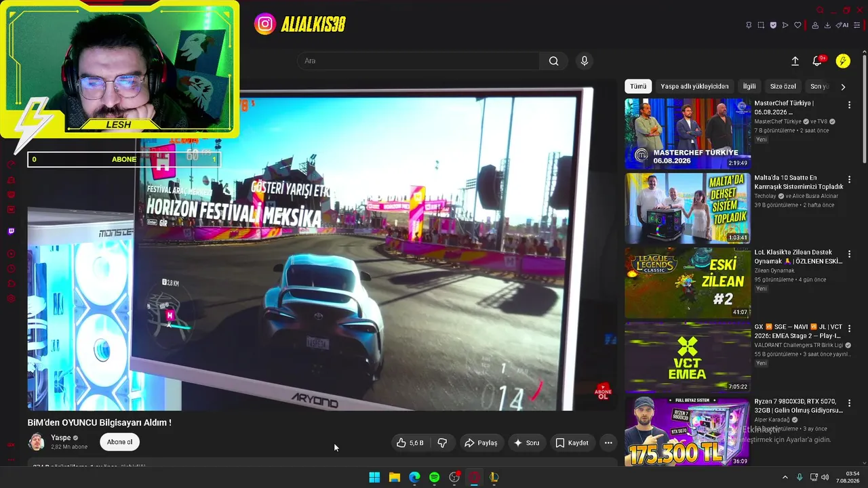Open the 175.300 TL build thumbnail

pyautogui.click(x=688, y=432)
